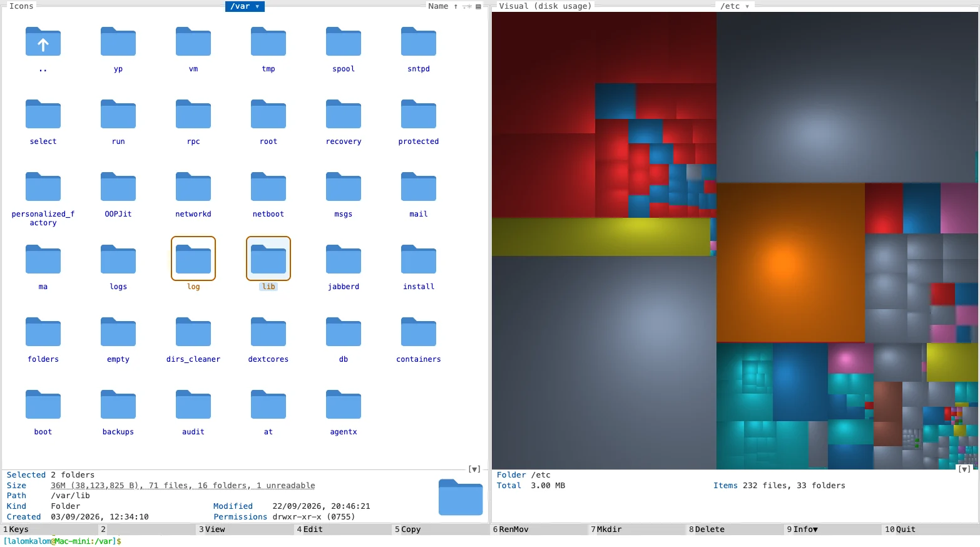Select the netboot folder icon
The image size is (980, 547).
coord(268,187)
